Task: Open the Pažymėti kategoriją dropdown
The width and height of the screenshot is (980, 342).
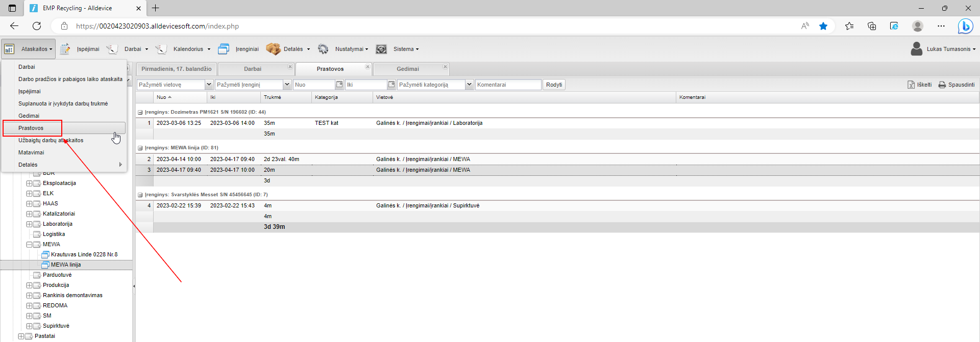Action: (469, 85)
